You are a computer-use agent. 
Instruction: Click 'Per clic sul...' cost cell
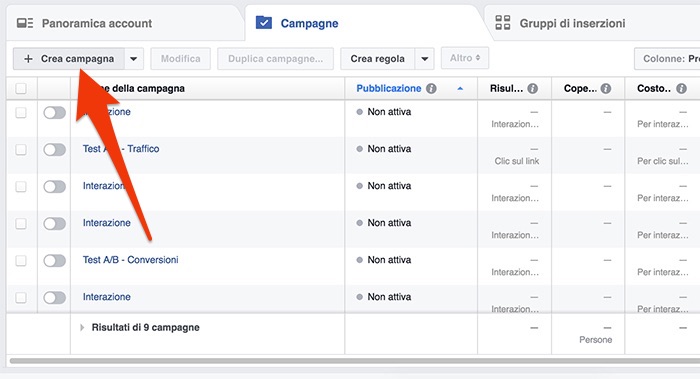(662, 161)
